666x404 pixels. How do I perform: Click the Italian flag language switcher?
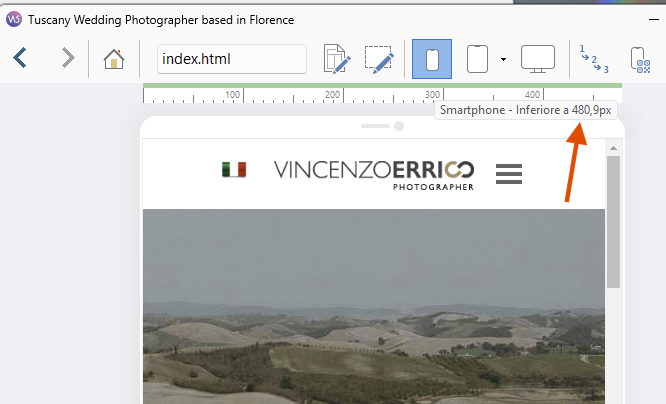(234, 170)
